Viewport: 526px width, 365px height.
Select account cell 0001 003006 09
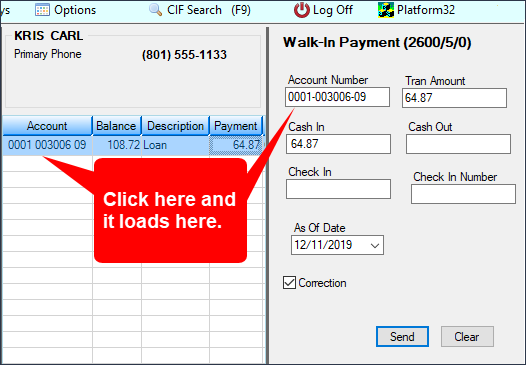(47, 145)
